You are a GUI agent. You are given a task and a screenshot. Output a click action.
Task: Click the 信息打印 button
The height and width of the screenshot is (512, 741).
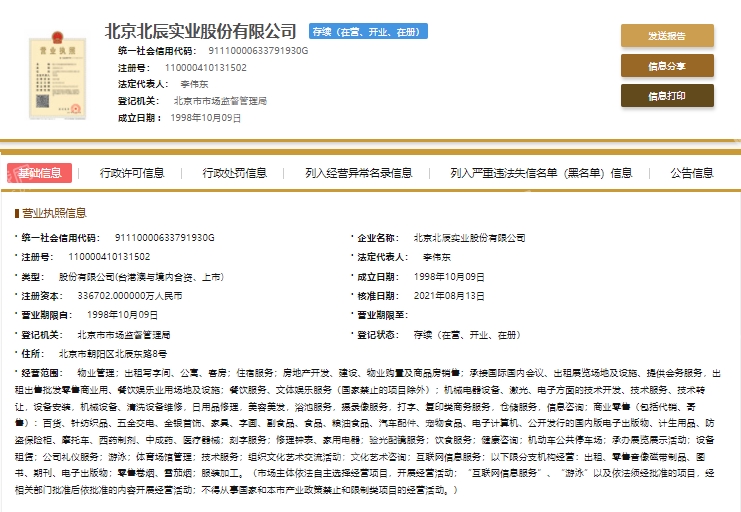click(667, 96)
